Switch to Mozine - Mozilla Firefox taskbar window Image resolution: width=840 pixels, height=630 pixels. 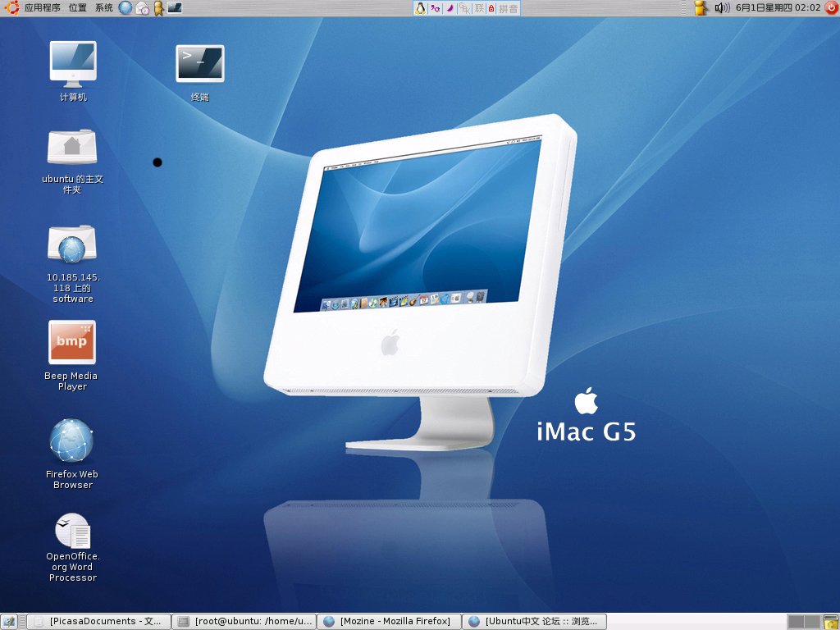390,622
